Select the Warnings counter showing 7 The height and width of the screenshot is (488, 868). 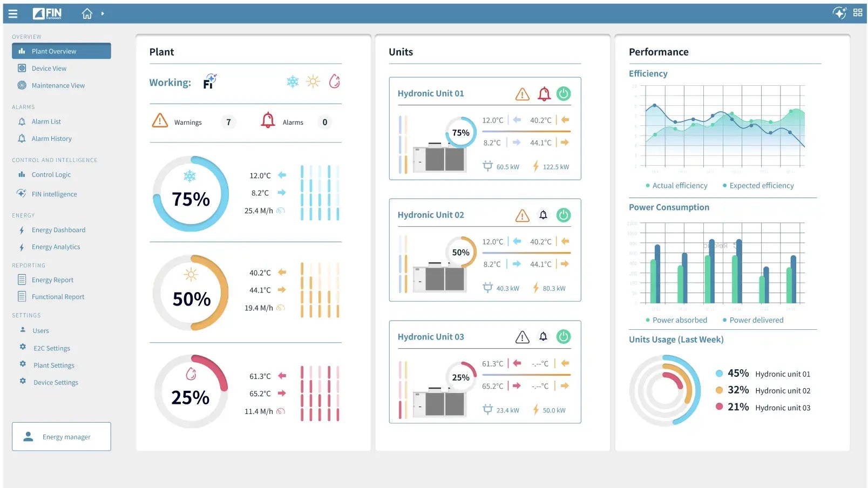click(228, 122)
